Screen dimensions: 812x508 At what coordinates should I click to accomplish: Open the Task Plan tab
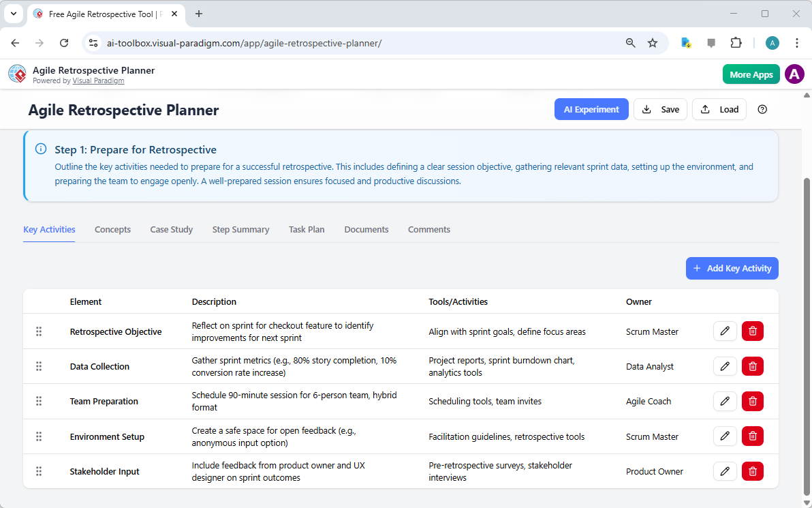pyautogui.click(x=307, y=229)
